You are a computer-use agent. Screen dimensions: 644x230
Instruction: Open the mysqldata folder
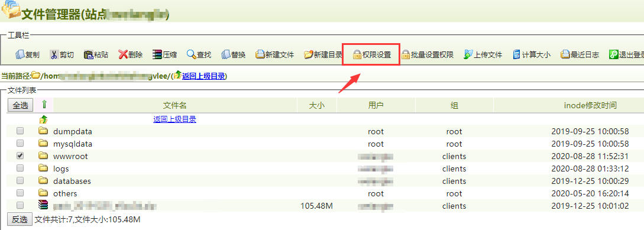(x=73, y=144)
